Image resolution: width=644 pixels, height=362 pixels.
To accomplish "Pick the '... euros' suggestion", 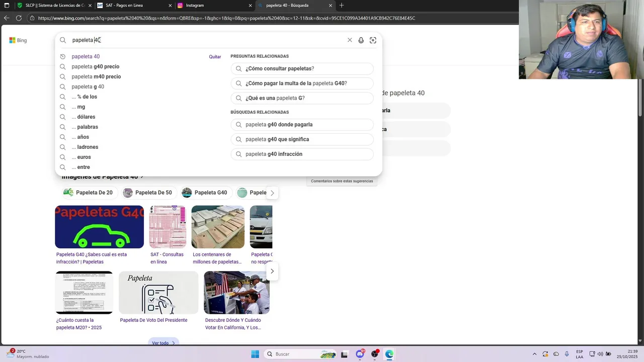I will pyautogui.click(x=81, y=157).
